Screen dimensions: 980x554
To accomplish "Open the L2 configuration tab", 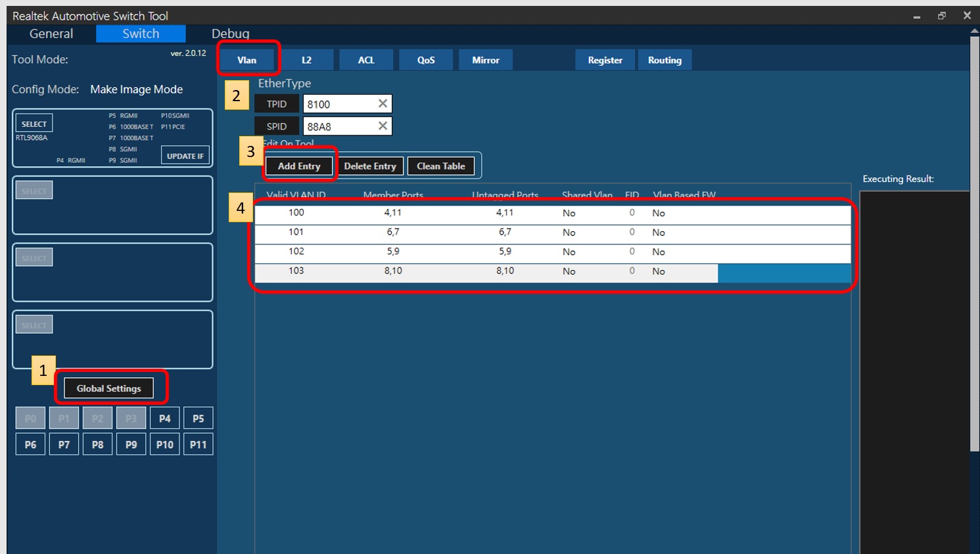I will (x=306, y=60).
